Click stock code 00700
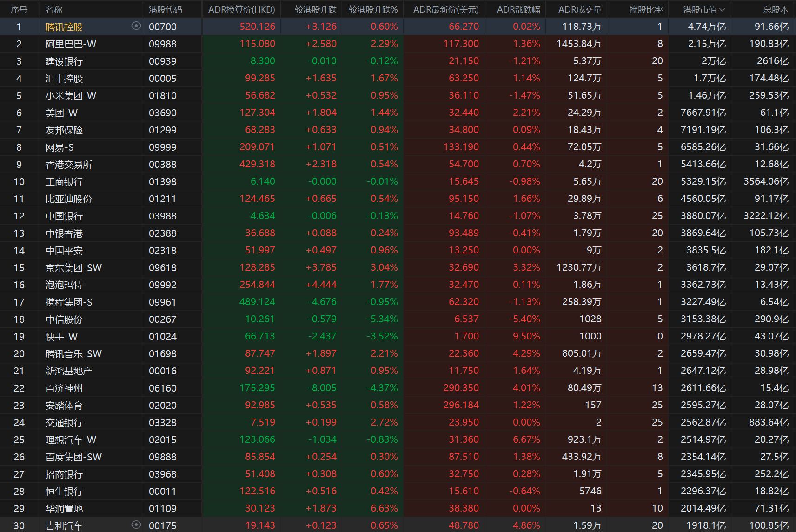 coord(163,27)
